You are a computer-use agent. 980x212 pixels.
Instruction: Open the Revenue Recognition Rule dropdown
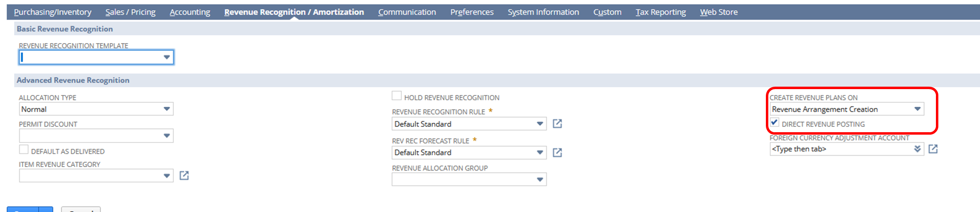tap(539, 124)
